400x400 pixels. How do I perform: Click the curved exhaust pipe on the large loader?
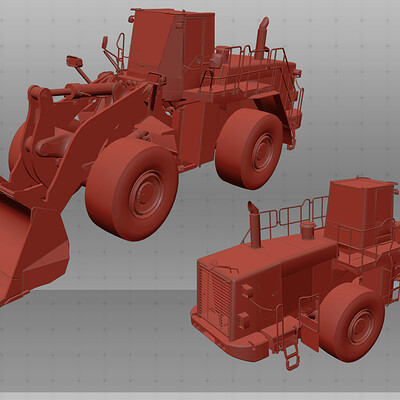262,37
